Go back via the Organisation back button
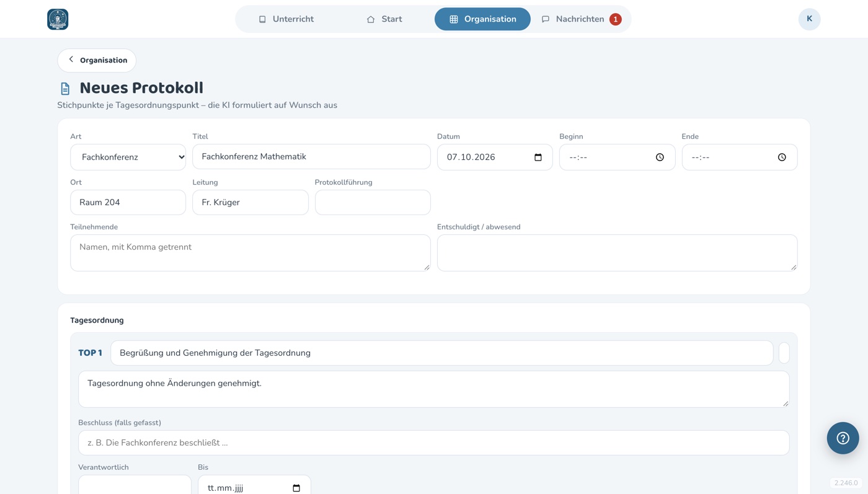868x494 pixels. [x=97, y=60]
